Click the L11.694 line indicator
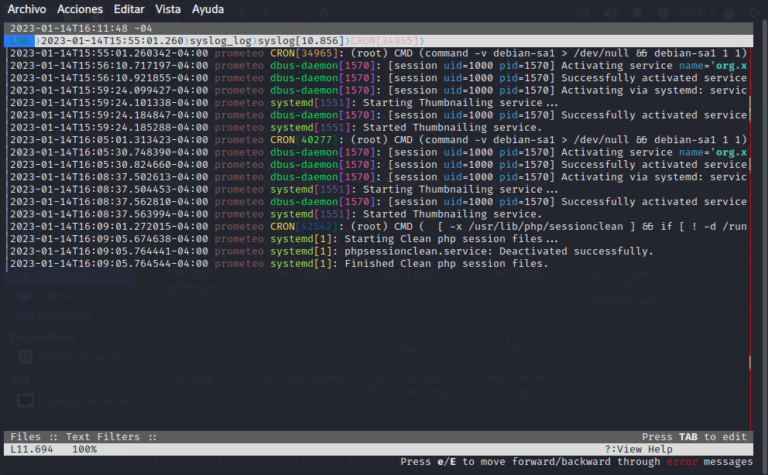 tap(33, 450)
